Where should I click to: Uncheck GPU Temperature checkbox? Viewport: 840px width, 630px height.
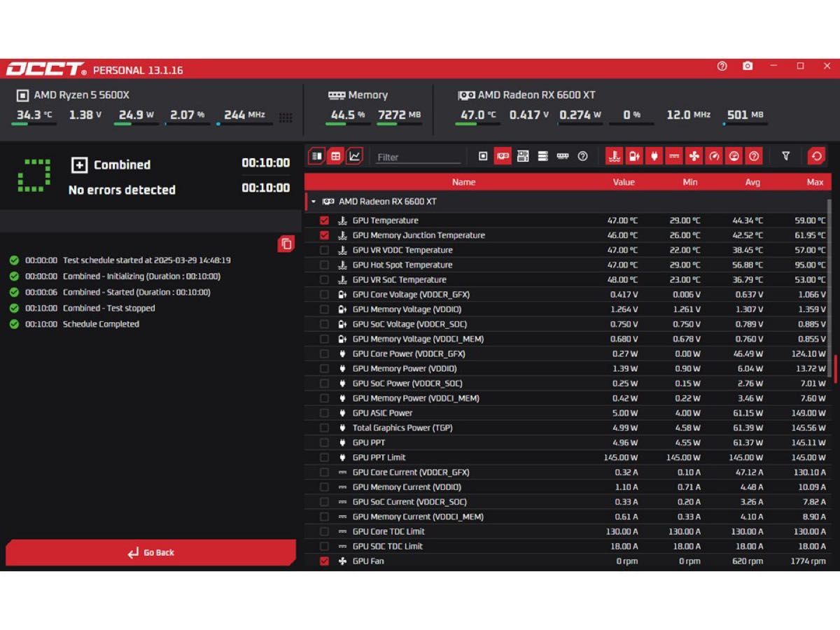324,220
